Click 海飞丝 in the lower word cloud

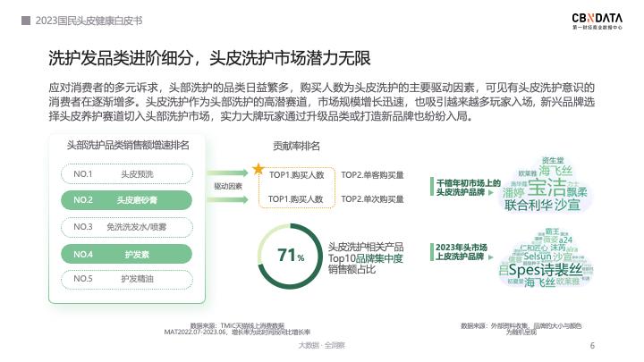pyautogui.click(x=539, y=282)
